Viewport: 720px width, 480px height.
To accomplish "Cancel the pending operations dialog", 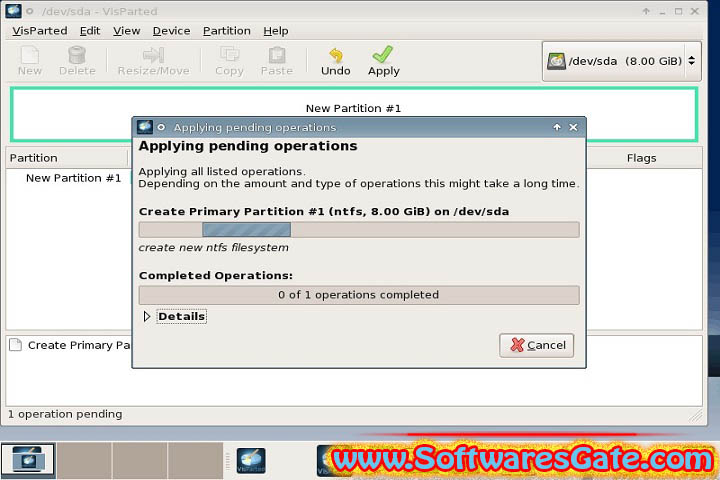I will pyautogui.click(x=536, y=345).
